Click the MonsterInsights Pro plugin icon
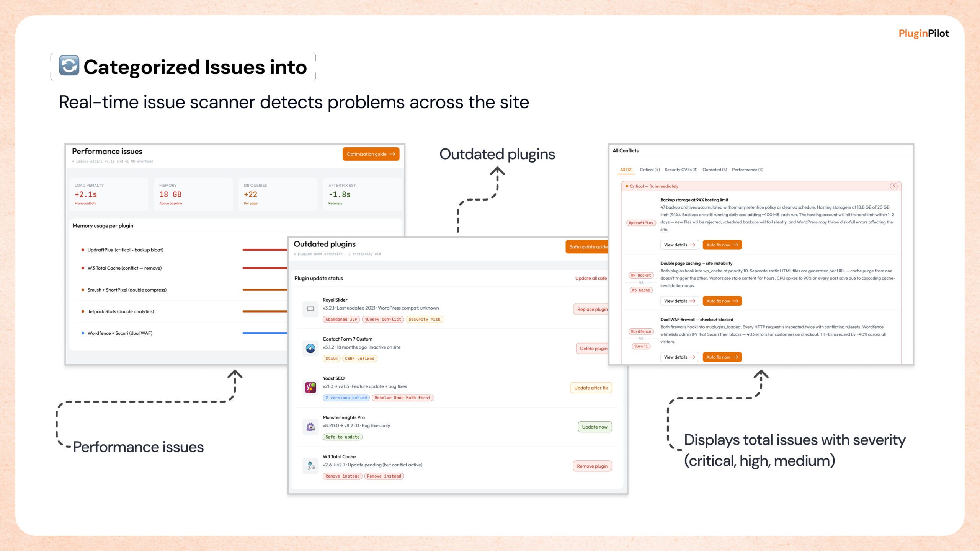The height and width of the screenshot is (551, 980). (310, 427)
